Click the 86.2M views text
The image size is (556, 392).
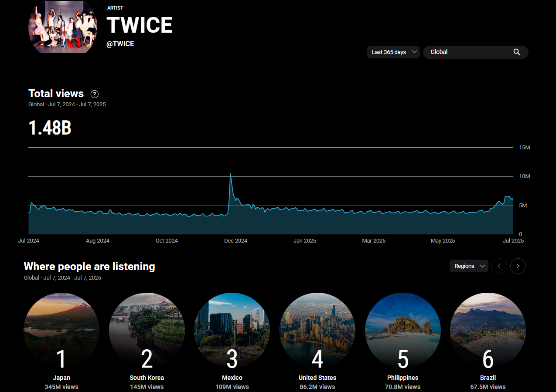[x=317, y=387]
